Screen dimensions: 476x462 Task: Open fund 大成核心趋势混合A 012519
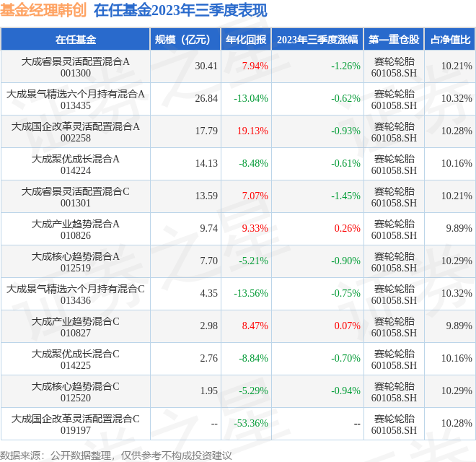coord(76,261)
